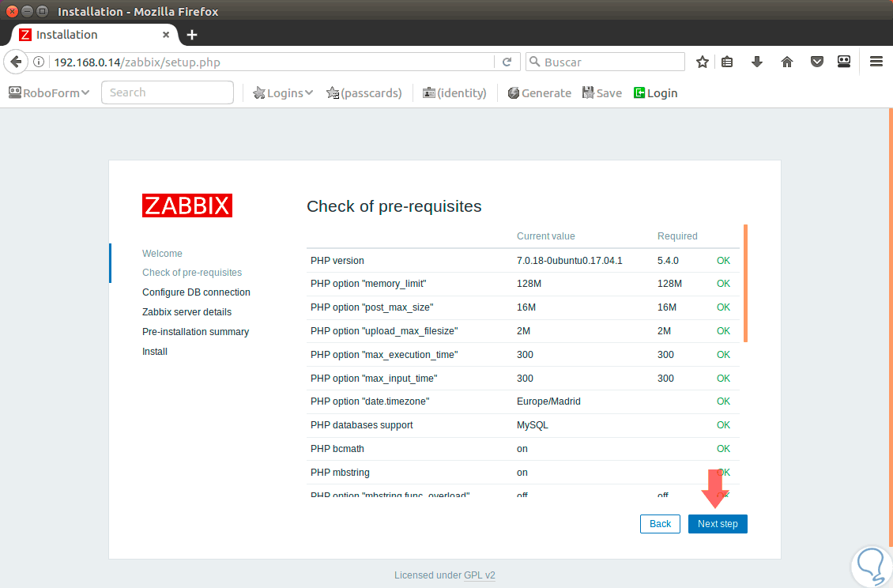The width and height of the screenshot is (893, 588).
Task: Select Pre-installation summary step
Action: (x=195, y=332)
